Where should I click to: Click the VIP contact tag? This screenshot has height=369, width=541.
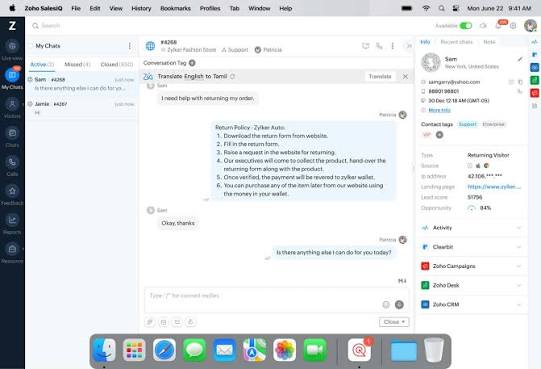[x=427, y=135]
